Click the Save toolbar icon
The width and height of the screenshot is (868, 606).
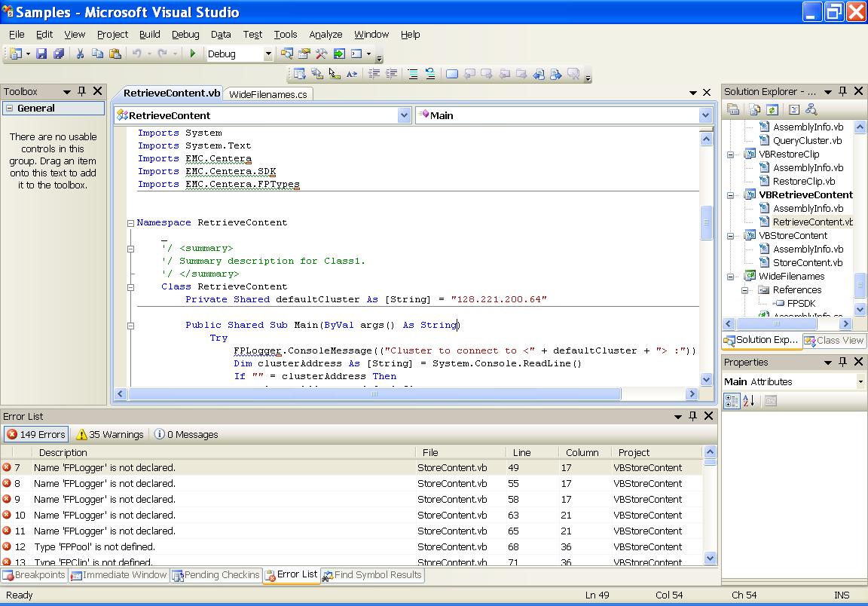[x=41, y=54]
